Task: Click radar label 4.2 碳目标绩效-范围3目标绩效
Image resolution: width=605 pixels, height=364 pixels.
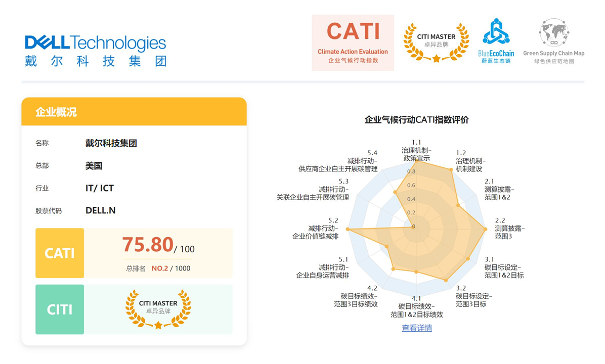Action: [356, 296]
